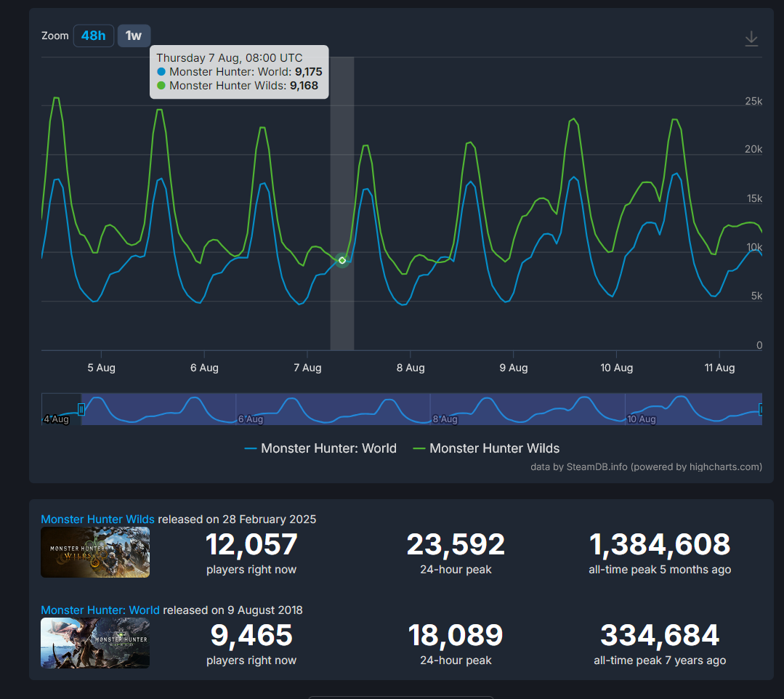Click tooltip value "9,175" for Monster Hunter: World
The width and height of the screenshot is (784, 699).
(x=309, y=71)
